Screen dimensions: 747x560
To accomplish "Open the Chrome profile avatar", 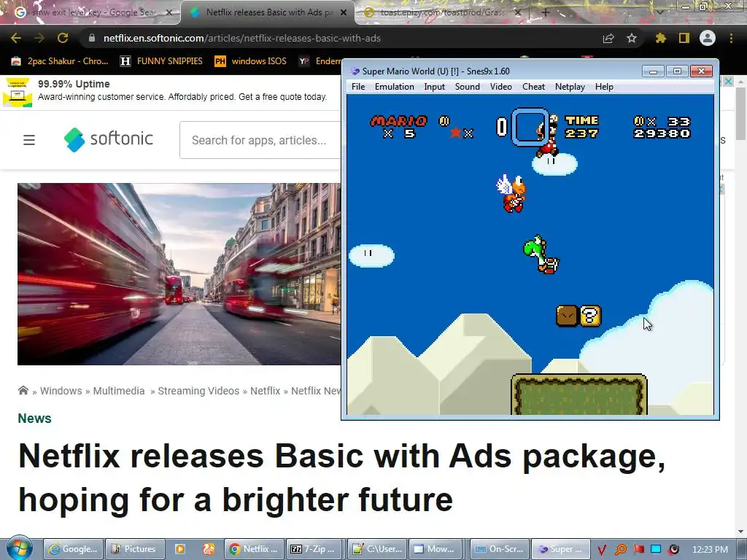I will [708, 38].
